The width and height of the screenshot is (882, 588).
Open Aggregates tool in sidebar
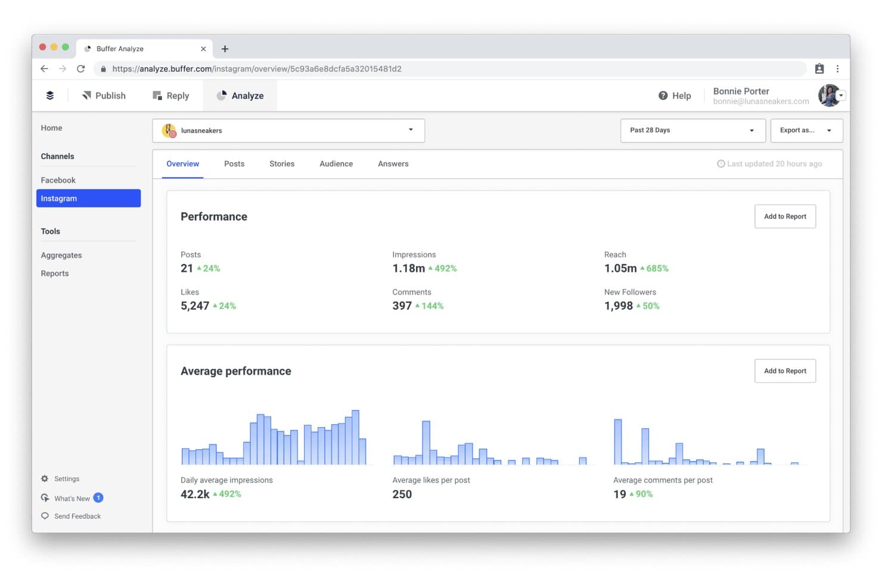point(61,255)
